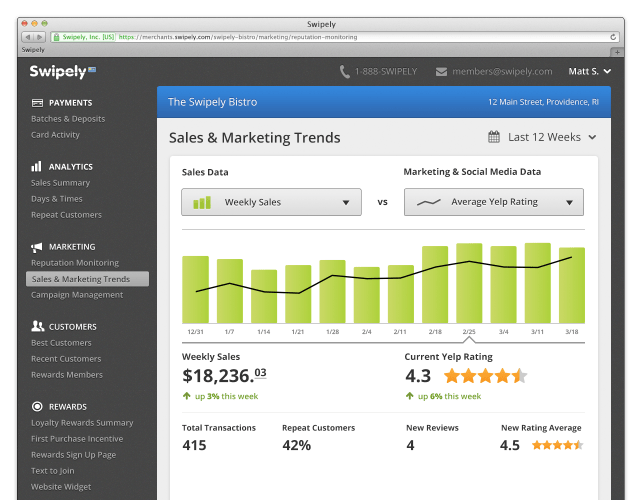
Task: Click the Analytics bar chart icon
Action: pos(37,167)
